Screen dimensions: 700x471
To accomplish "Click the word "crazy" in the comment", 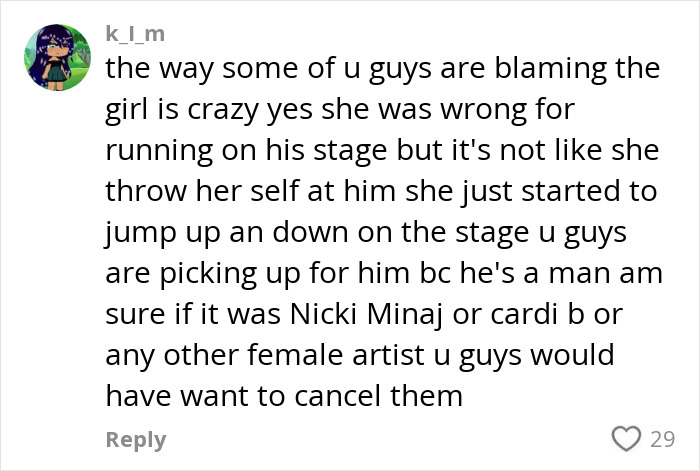I will (x=223, y=111).
